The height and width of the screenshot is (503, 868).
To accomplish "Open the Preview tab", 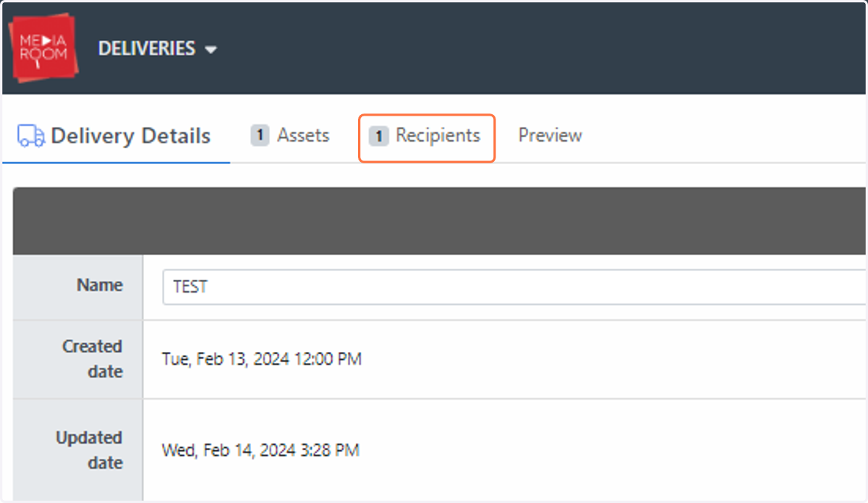I will [550, 135].
